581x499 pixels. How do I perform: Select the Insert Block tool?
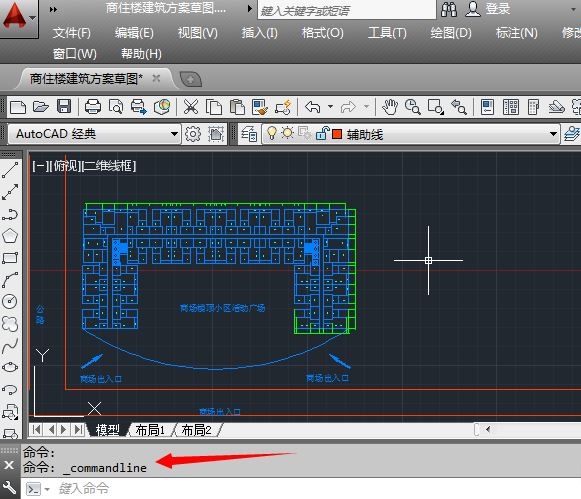point(10,411)
